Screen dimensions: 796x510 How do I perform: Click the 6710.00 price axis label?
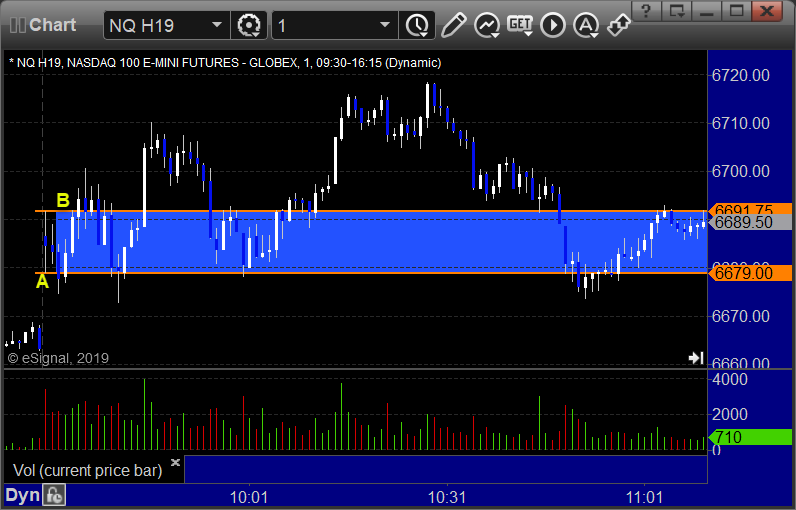pos(741,123)
